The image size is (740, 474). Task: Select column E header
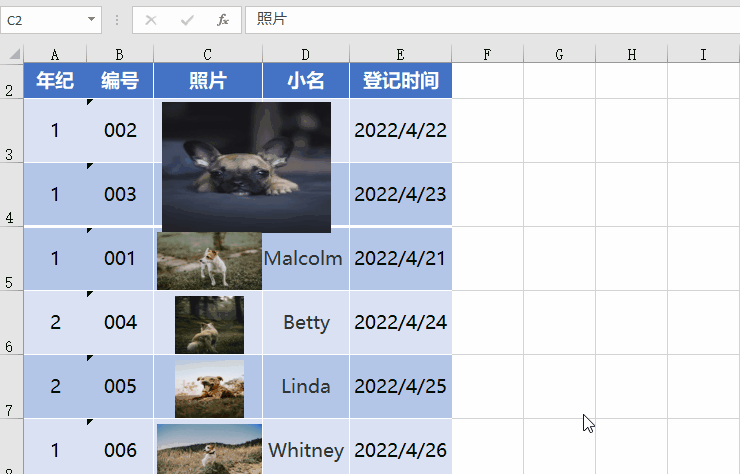coord(400,54)
